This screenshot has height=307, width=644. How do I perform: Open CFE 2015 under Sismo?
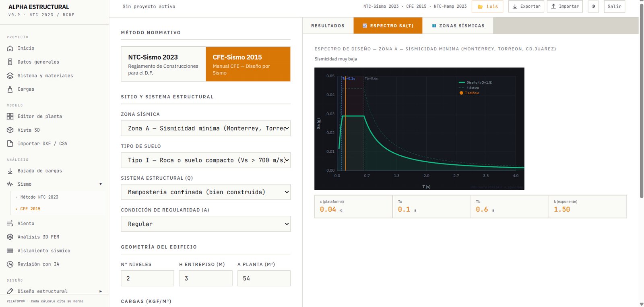[x=30, y=209]
